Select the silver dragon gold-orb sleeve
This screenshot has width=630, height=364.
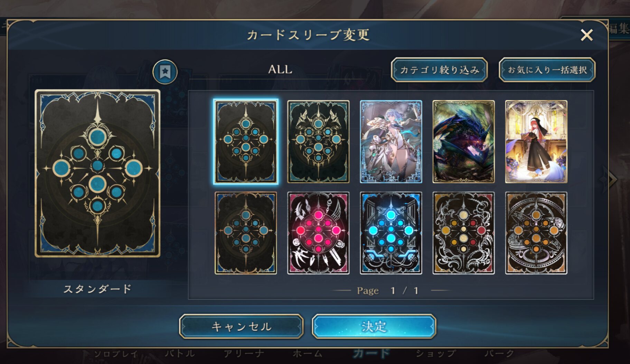(x=463, y=233)
